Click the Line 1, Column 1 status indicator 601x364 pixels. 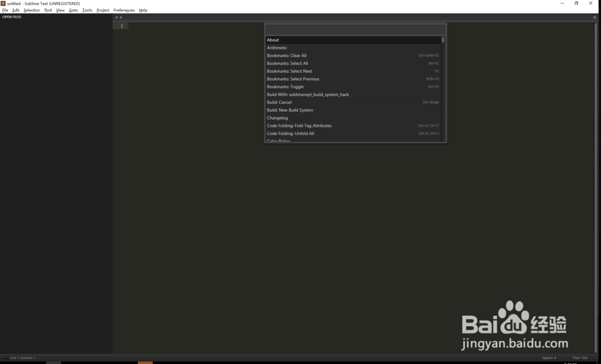click(22, 357)
